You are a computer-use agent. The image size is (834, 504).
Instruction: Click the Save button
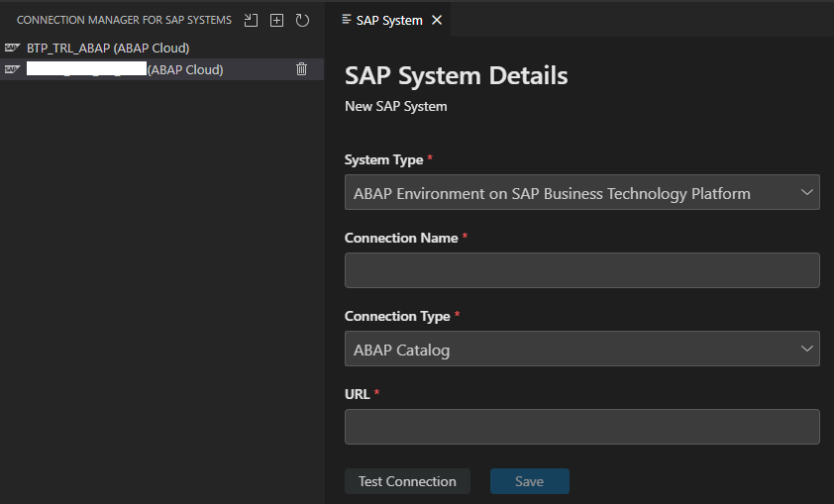[530, 481]
